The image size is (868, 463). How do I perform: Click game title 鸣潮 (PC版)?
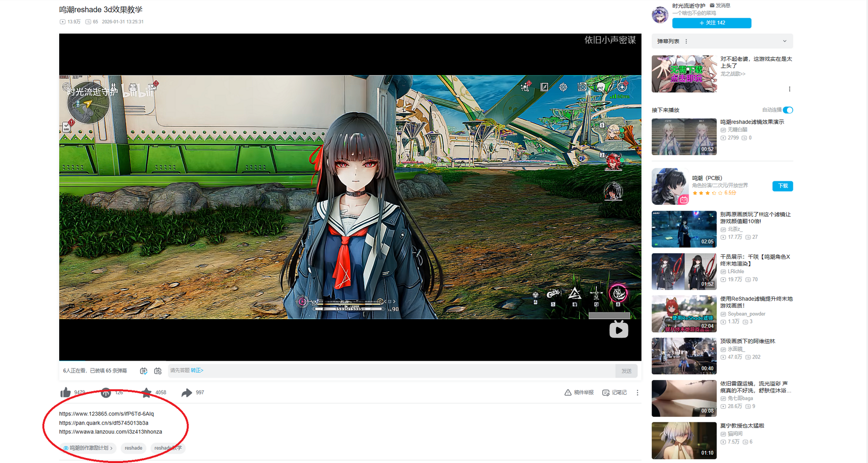pyautogui.click(x=707, y=178)
